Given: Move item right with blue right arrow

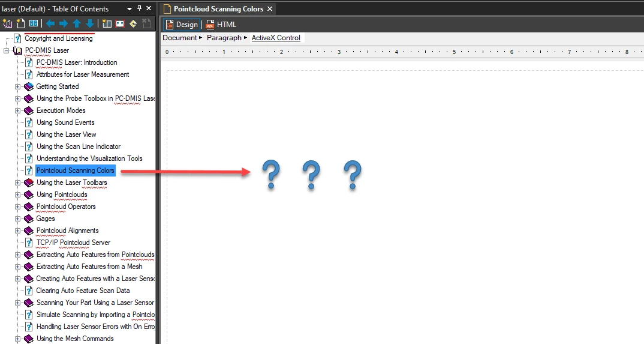Looking at the screenshot, I should pos(63,24).
